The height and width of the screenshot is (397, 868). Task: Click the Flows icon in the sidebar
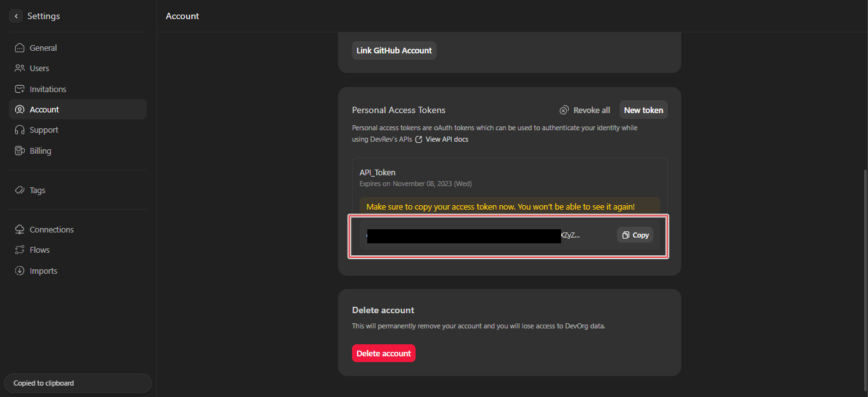pyautogui.click(x=20, y=250)
